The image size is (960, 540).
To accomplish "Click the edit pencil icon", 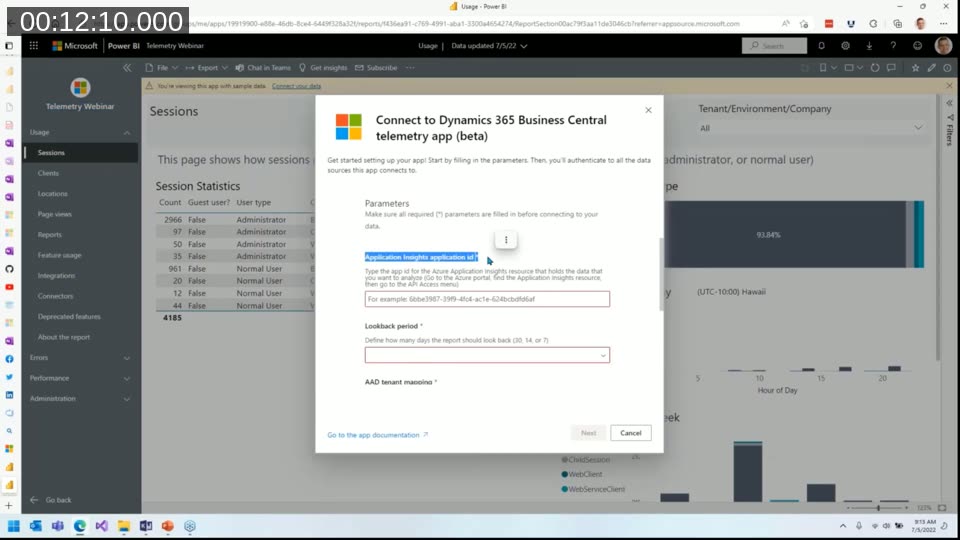I will (x=932, y=67).
